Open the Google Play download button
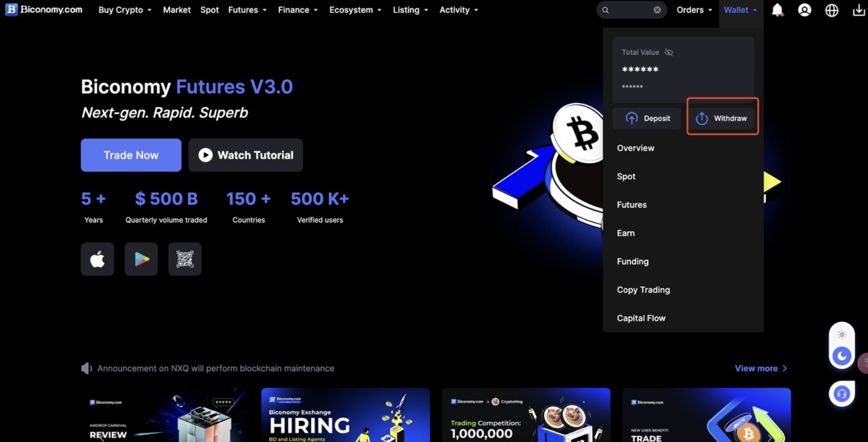The image size is (868, 442). coord(141,259)
